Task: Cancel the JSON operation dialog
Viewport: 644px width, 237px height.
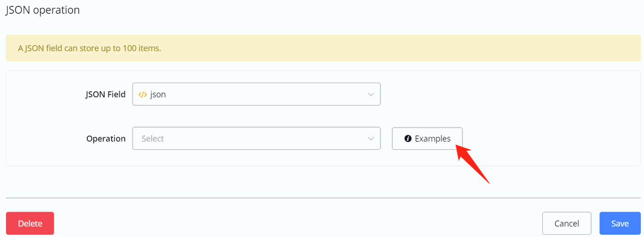Action: (x=566, y=224)
